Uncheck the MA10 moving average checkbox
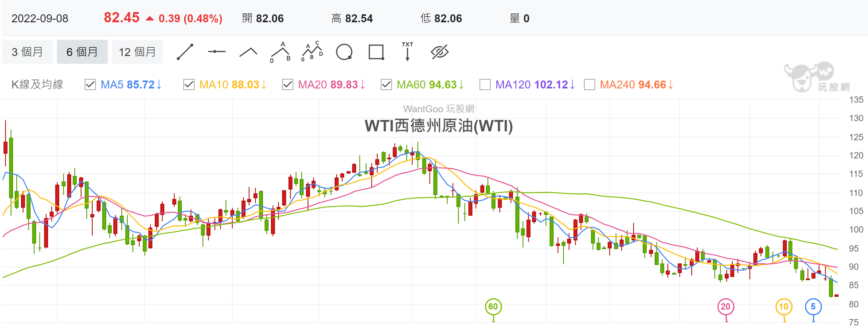 (x=189, y=85)
